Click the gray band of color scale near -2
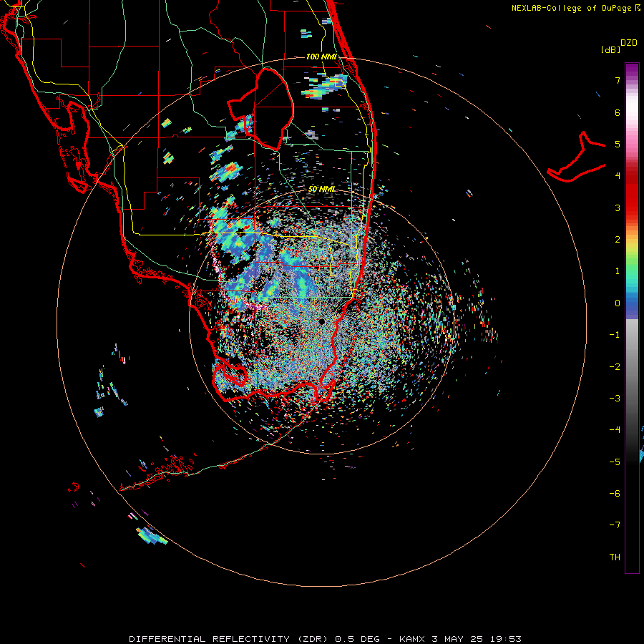644x644 pixels. 632,366
